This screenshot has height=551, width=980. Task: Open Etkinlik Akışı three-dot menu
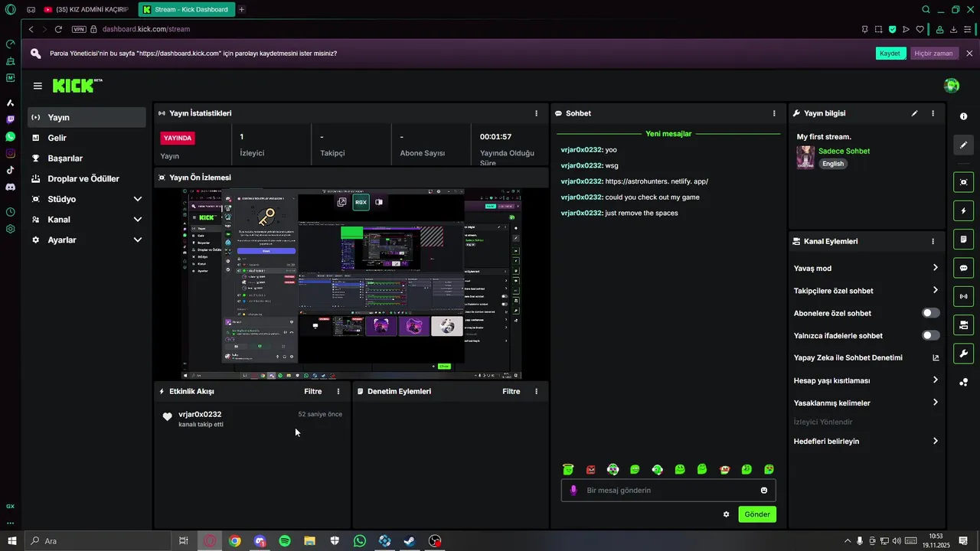pyautogui.click(x=338, y=391)
